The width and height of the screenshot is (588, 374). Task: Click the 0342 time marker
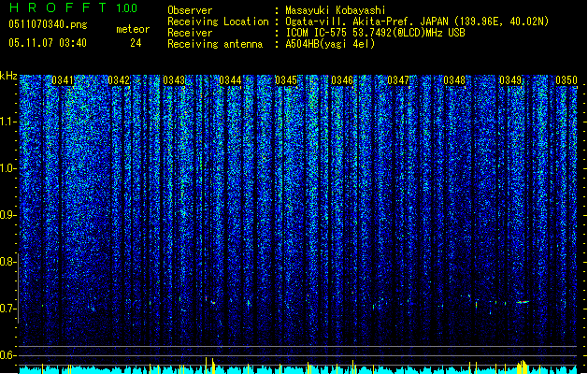point(119,80)
